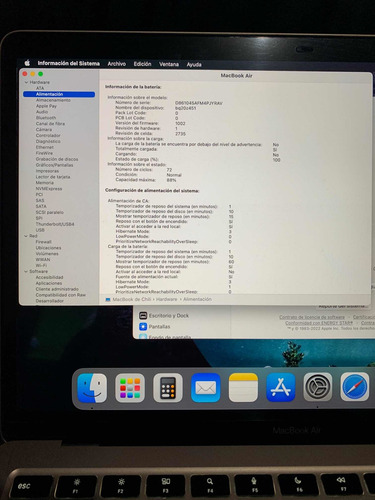Select Thunderbolt/USB4 in the sidebar
375x500 pixels.
click(55, 224)
